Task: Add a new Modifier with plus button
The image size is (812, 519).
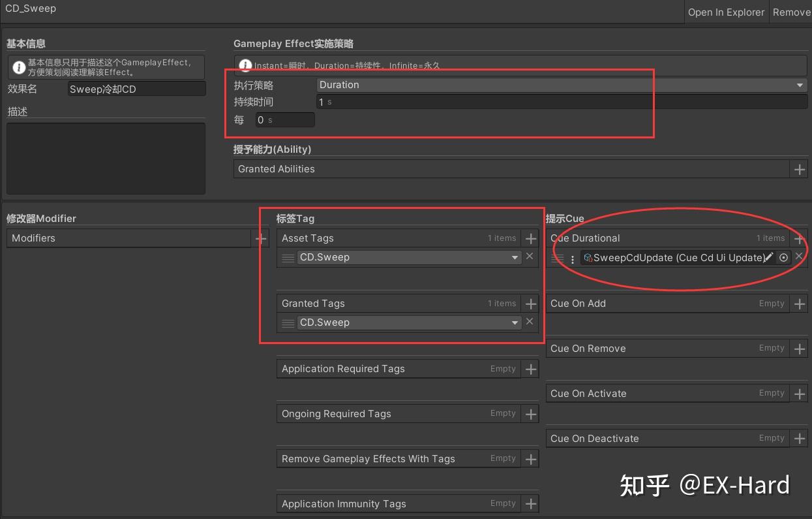Action: tap(261, 238)
